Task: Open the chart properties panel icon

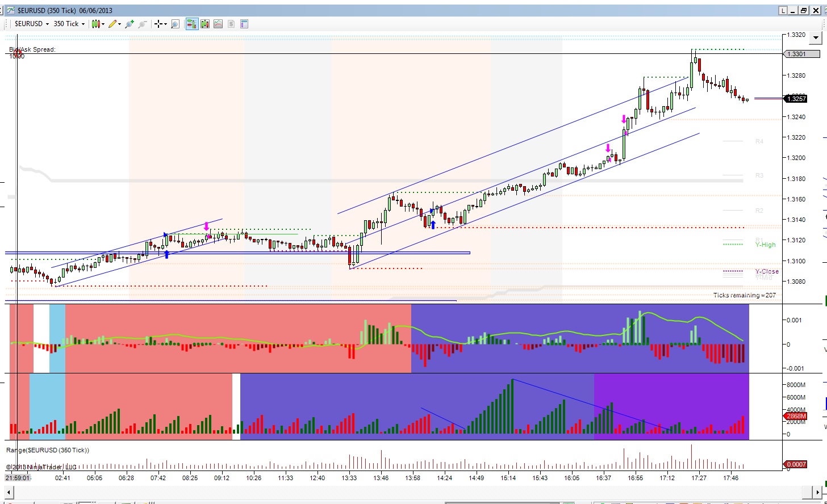Action: point(245,24)
